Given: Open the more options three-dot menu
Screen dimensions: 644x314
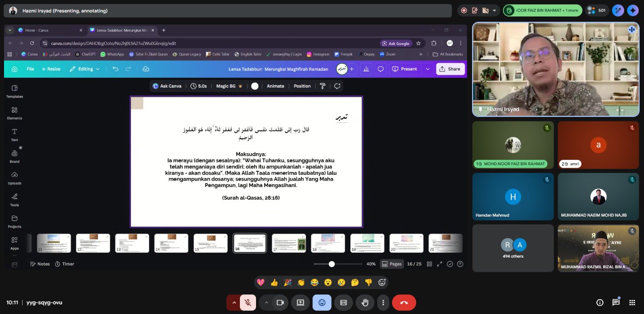Looking at the screenshot, I should pos(383,303).
